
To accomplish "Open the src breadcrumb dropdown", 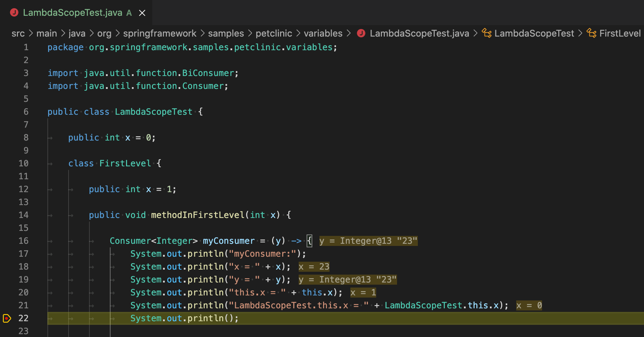I will 18,33.
